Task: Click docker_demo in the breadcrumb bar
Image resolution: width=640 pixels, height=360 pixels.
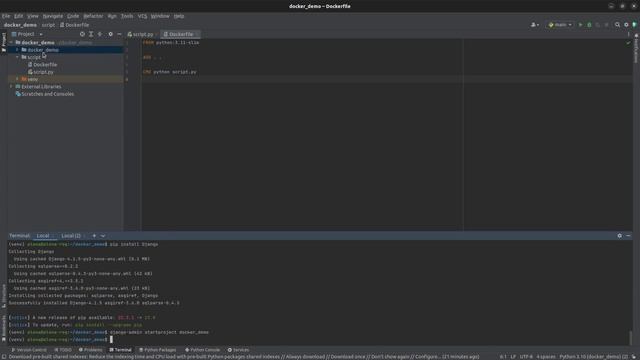Action: click(x=20, y=25)
